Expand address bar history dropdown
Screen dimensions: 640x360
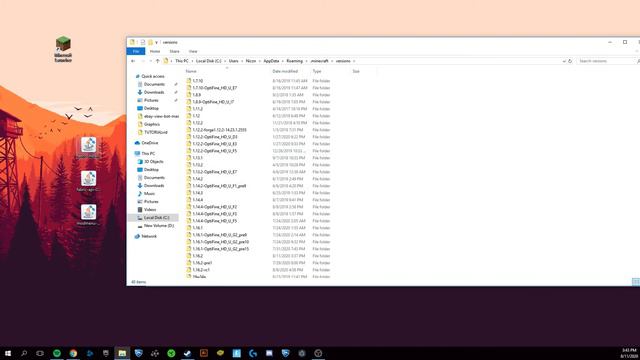point(564,61)
